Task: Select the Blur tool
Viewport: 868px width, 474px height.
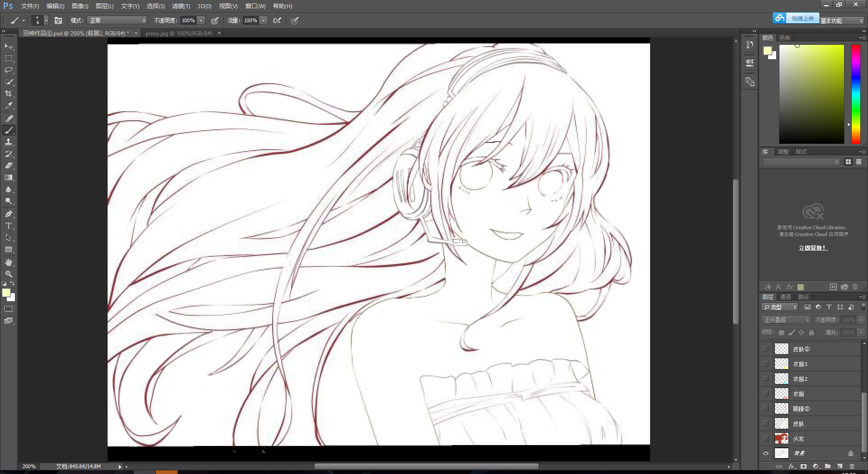Action: [x=9, y=189]
